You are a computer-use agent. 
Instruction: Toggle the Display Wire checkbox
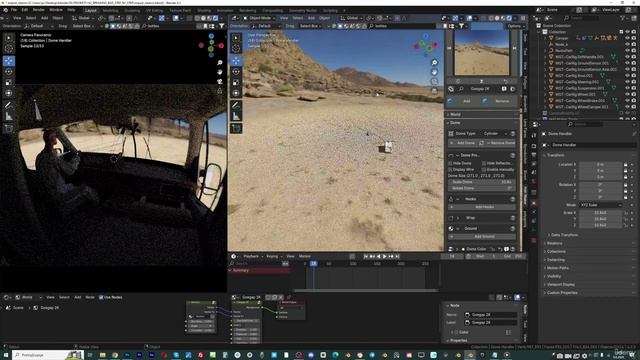pyautogui.click(x=451, y=169)
